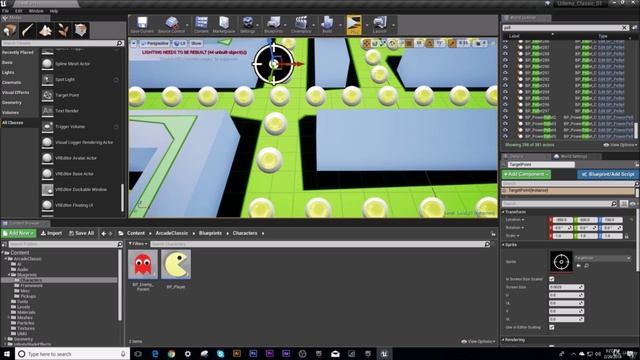This screenshot has width=640, height=360.
Task: Select the Paint mode brush icon
Action: (x=27, y=30)
